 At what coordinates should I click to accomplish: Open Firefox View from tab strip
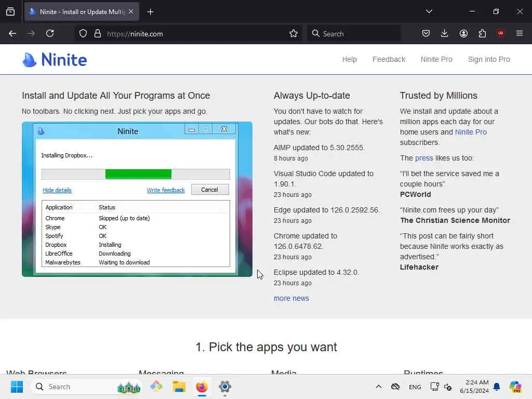click(10, 12)
